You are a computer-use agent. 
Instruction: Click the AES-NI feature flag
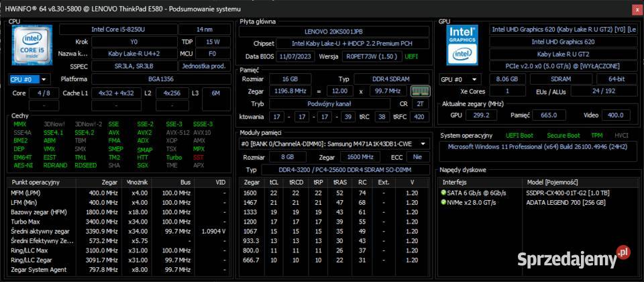click(23, 165)
